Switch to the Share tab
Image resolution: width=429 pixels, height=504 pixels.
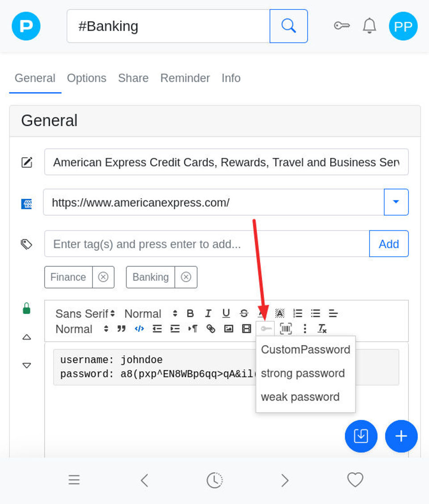(x=133, y=78)
